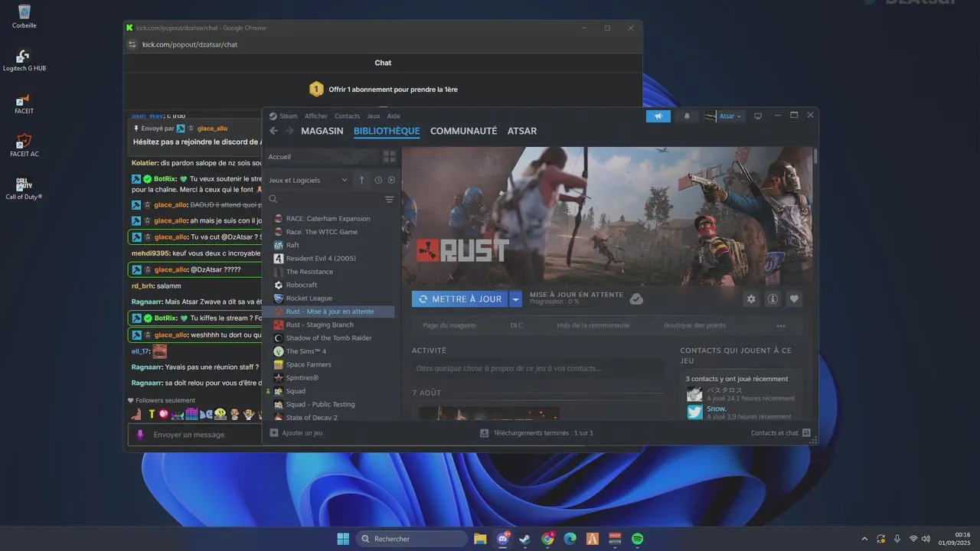980x551 pixels.
Task: Open Steam notifications bell
Action: (687, 116)
